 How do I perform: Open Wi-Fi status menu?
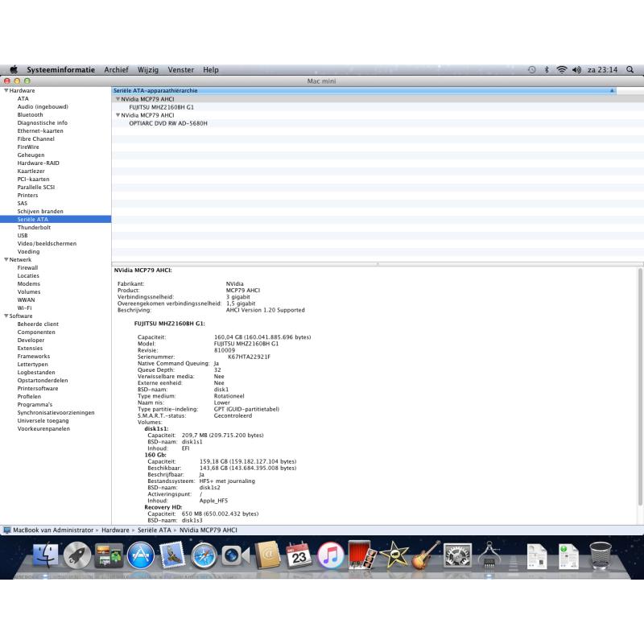(x=561, y=69)
